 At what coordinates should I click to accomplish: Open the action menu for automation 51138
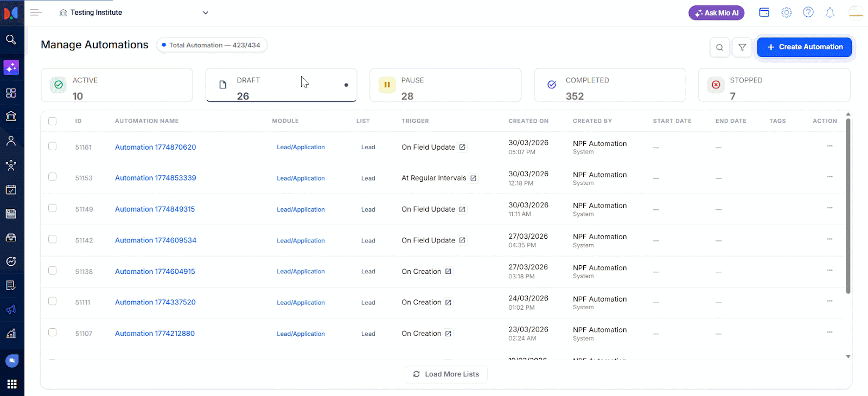point(829,270)
